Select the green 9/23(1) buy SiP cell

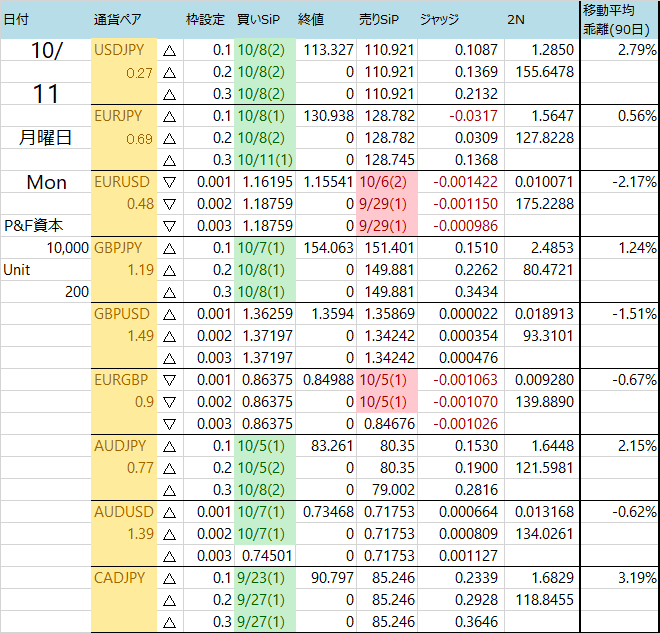(265, 578)
